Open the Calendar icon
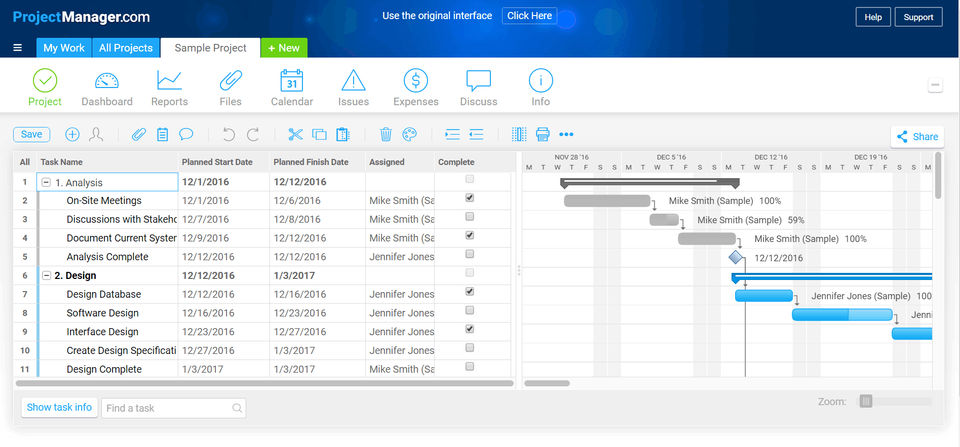Viewport: 960px width, 447px height. [x=292, y=80]
